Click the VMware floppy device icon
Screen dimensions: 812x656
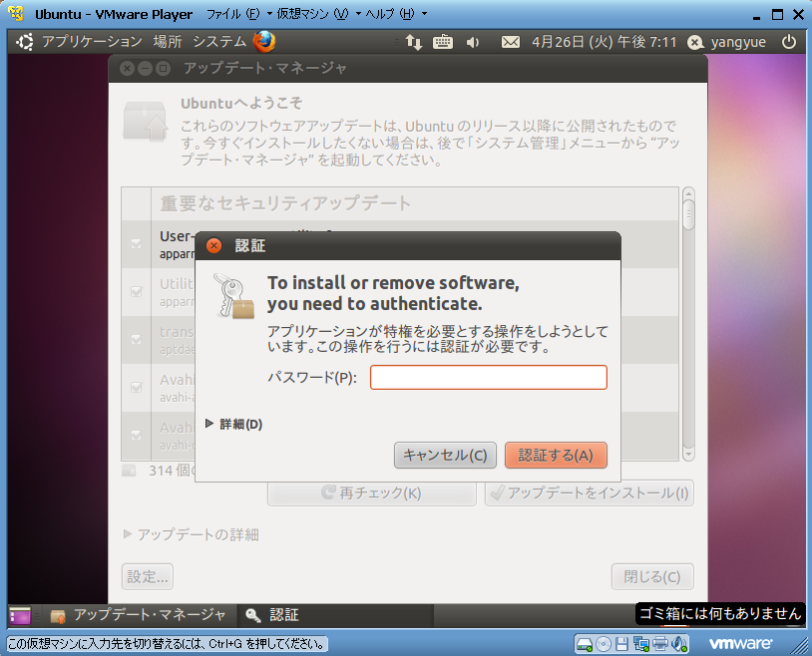coord(621,644)
